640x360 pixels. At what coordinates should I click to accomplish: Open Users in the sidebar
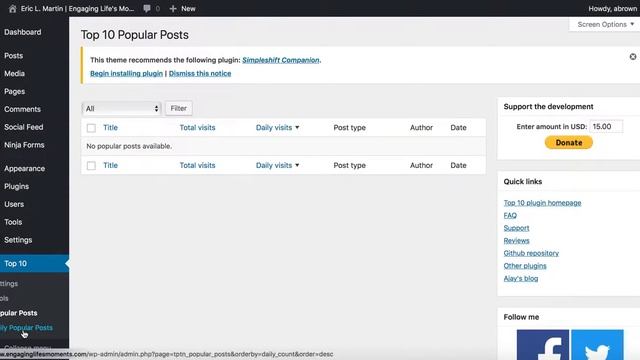coord(14,204)
